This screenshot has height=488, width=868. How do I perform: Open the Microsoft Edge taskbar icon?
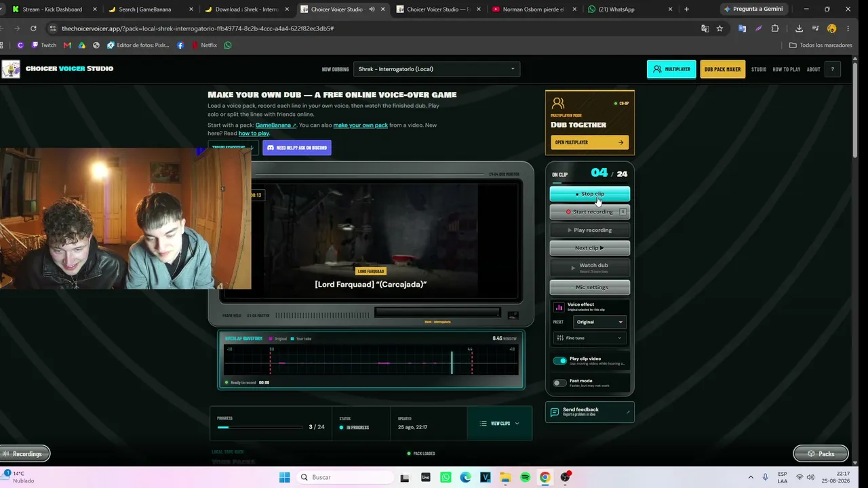[465, 477]
